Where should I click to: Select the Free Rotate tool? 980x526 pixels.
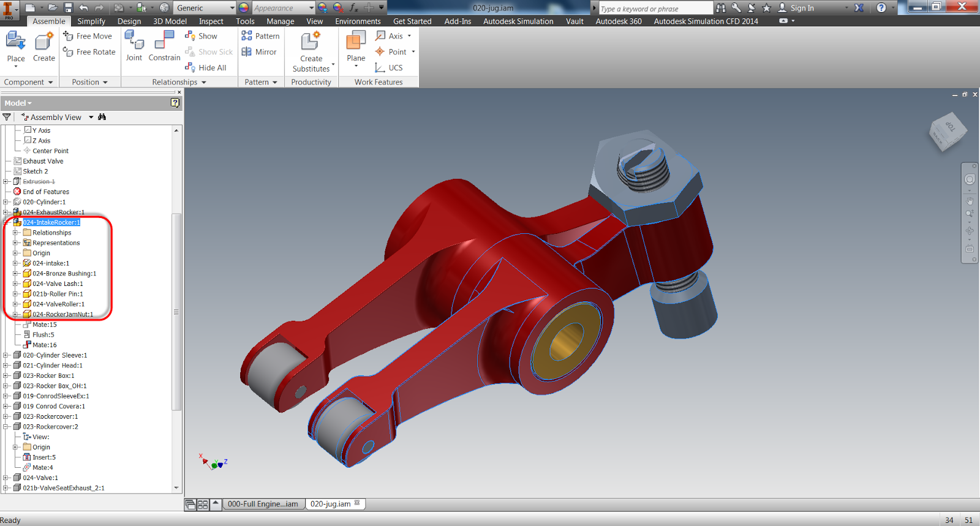tap(89, 52)
